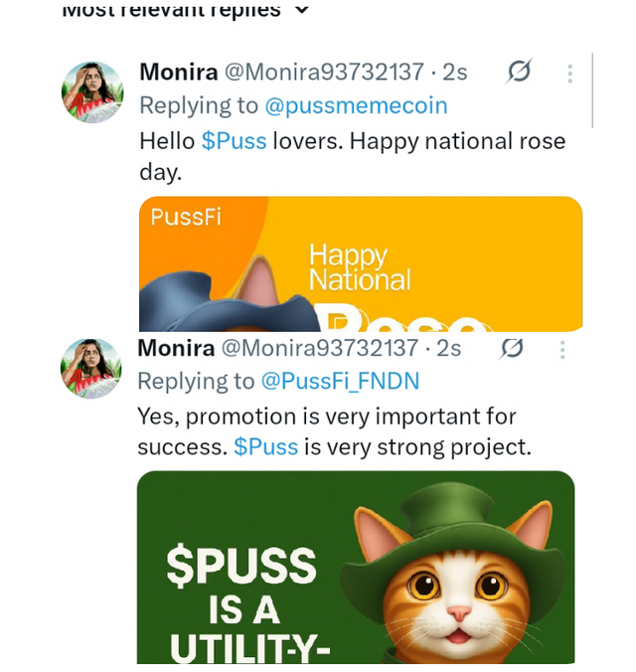Click the 2s timestamp on the promotion reply

[x=449, y=348]
